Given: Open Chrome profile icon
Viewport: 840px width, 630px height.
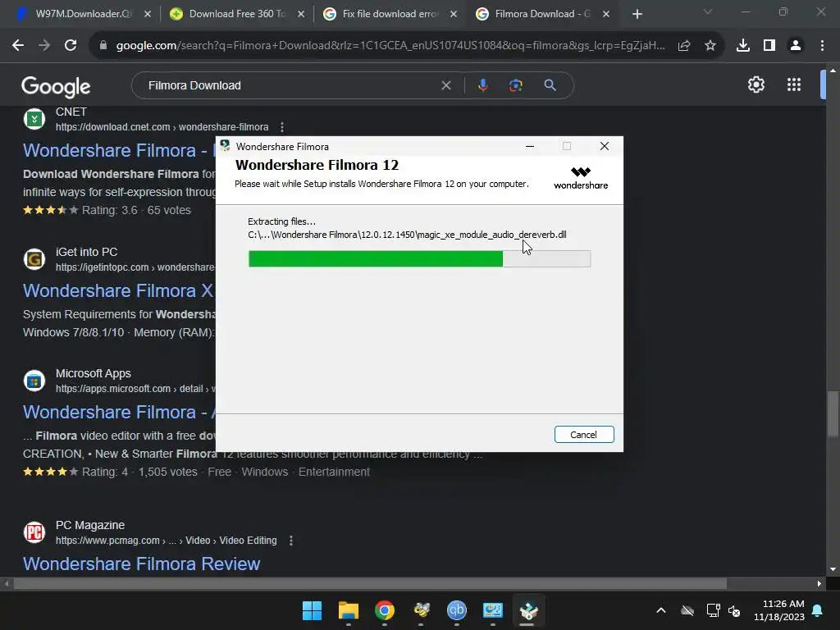Looking at the screenshot, I should coord(796,46).
